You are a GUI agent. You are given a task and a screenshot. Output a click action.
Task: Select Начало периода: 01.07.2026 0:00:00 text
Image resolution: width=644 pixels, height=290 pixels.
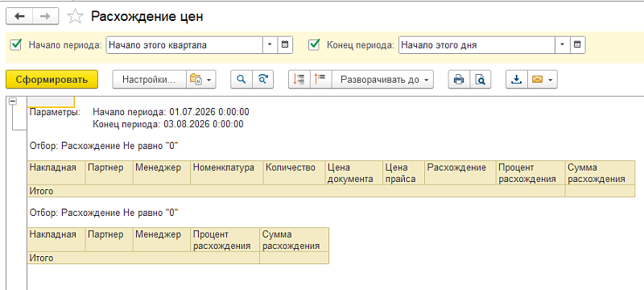(171, 112)
